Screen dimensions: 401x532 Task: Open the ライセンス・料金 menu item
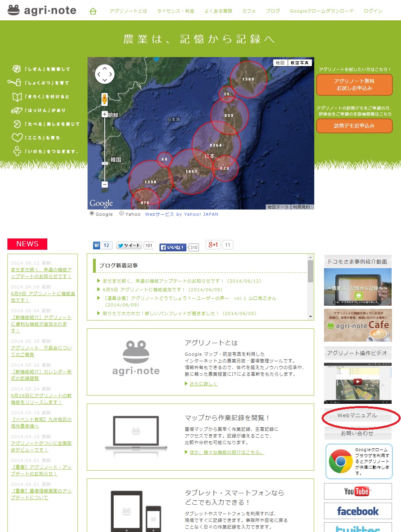(175, 11)
